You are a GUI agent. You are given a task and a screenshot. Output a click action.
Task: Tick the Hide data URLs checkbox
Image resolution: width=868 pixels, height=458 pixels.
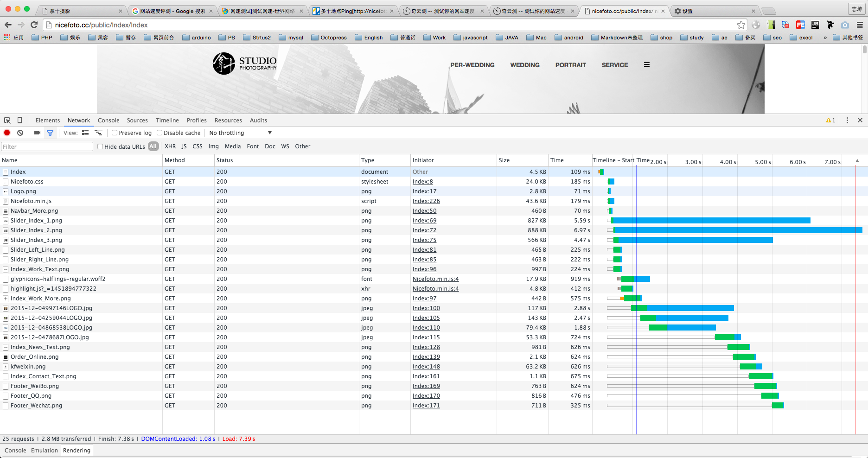[100, 146]
